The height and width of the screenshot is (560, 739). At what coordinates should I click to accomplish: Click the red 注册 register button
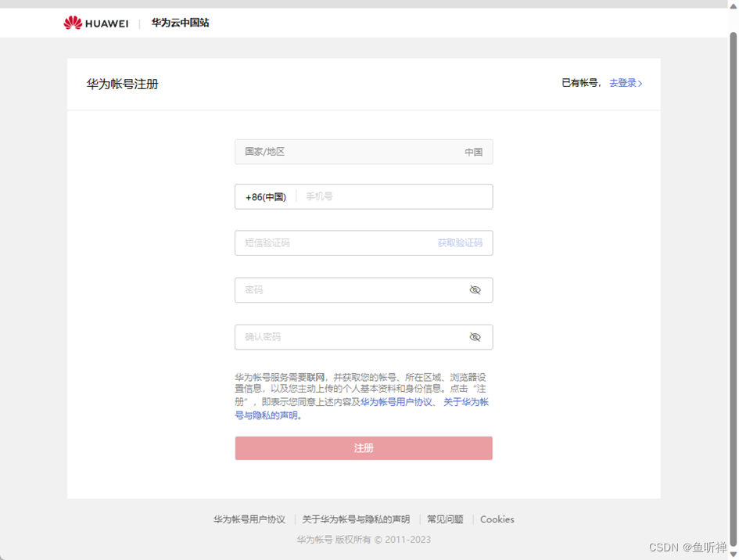pos(364,448)
